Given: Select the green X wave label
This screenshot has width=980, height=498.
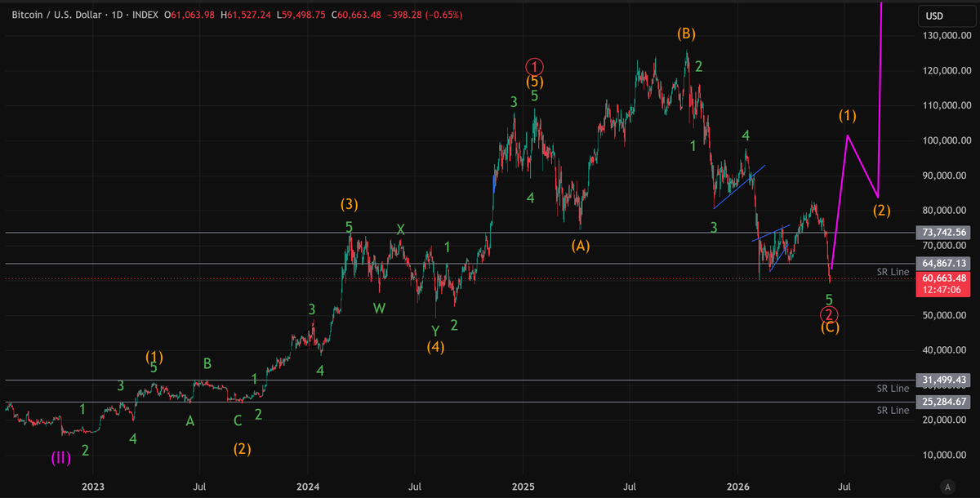Looking at the screenshot, I should 400,229.
